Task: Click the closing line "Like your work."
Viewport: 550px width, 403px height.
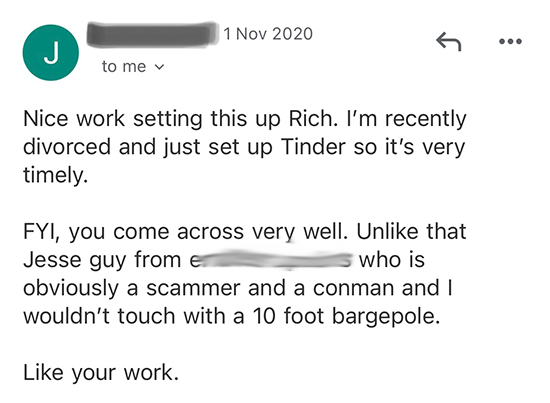Action: [101, 372]
